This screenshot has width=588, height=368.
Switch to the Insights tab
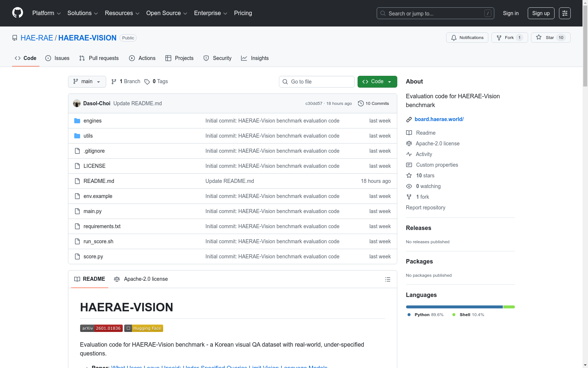click(255, 58)
